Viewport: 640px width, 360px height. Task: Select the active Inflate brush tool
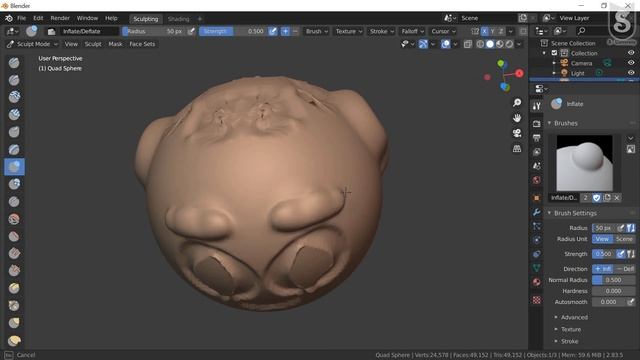[x=14, y=167]
